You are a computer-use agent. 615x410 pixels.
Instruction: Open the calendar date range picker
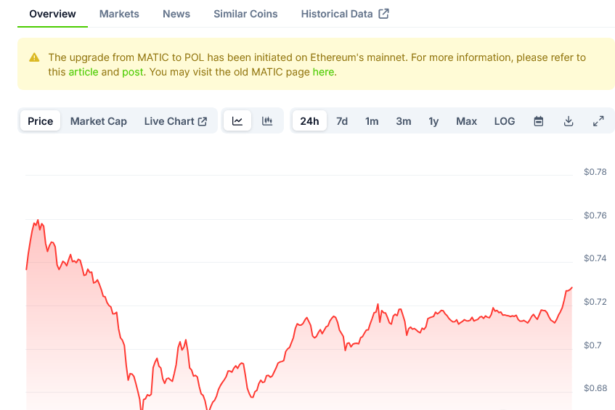pos(538,121)
